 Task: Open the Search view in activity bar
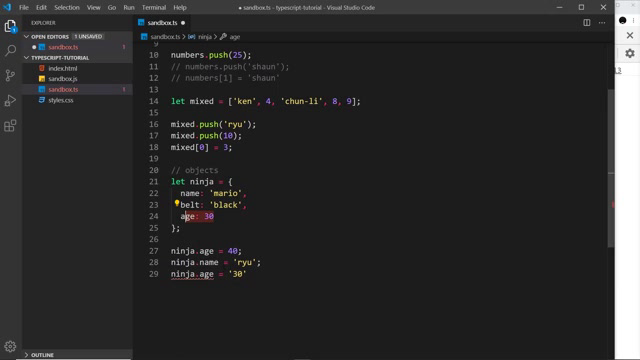10,51
